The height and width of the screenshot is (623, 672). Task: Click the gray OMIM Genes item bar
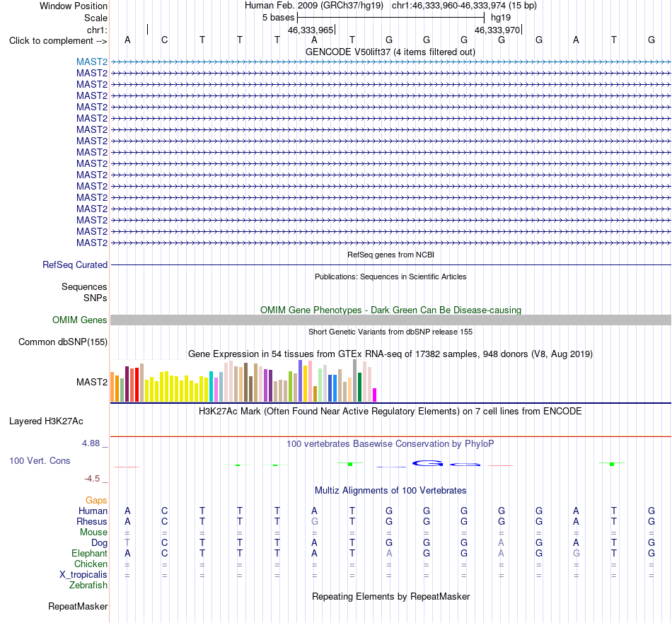[x=390, y=320]
